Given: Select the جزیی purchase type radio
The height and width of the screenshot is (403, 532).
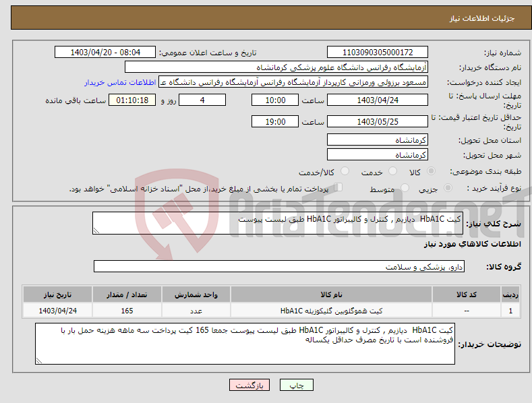Looking at the screenshot, I should (448, 188).
